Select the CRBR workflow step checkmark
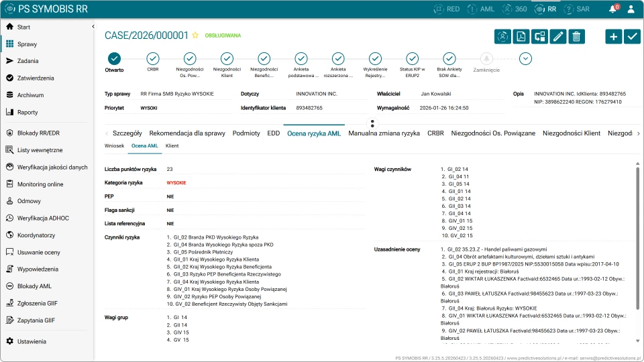 pos(153,59)
